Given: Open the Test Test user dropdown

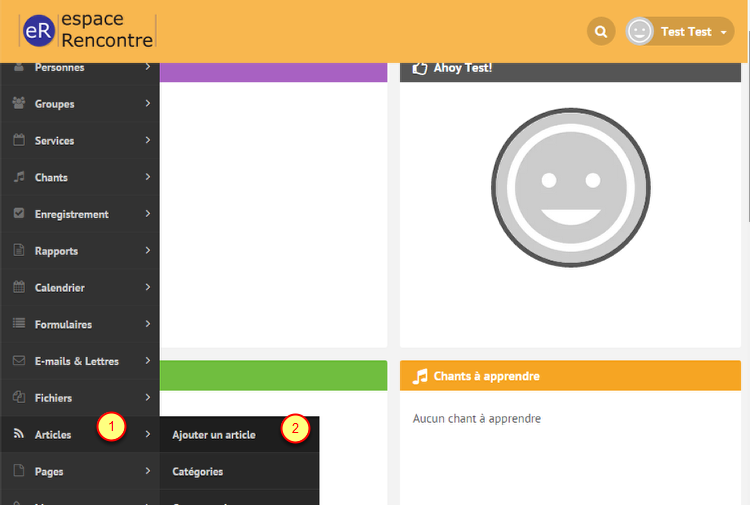Looking at the screenshot, I should 680,32.
